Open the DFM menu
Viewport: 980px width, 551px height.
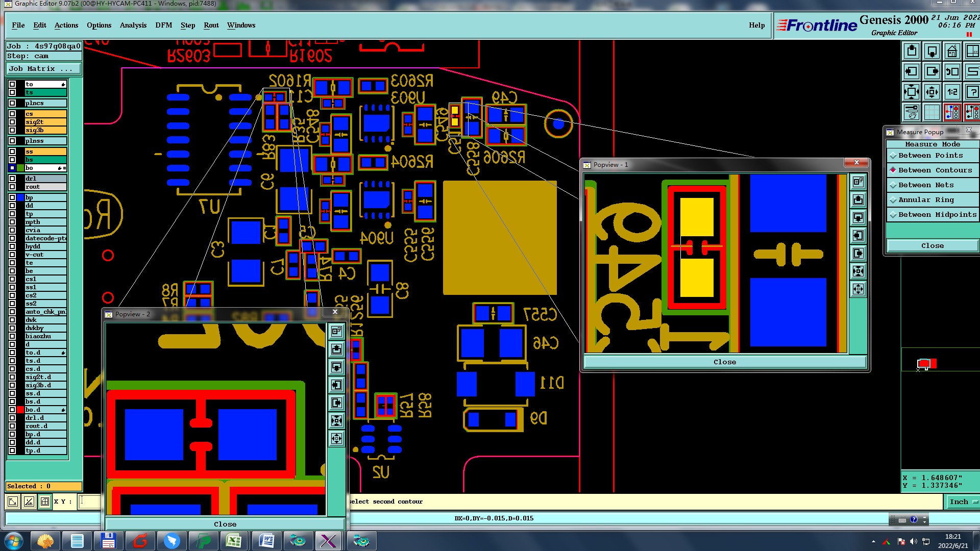(x=163, y=25)
